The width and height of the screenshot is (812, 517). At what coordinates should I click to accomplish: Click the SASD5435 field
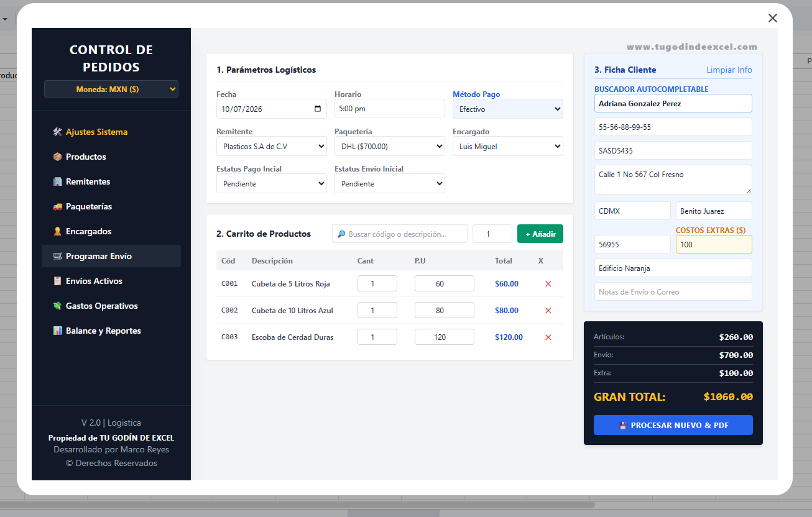[x=673, y=150]
